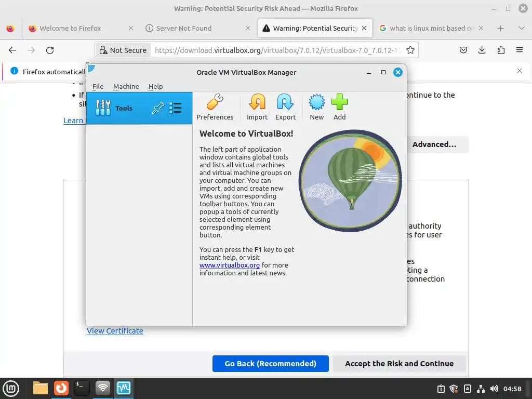
Task: Click the Advanced... button in Firefox
Action: (434, 144)
